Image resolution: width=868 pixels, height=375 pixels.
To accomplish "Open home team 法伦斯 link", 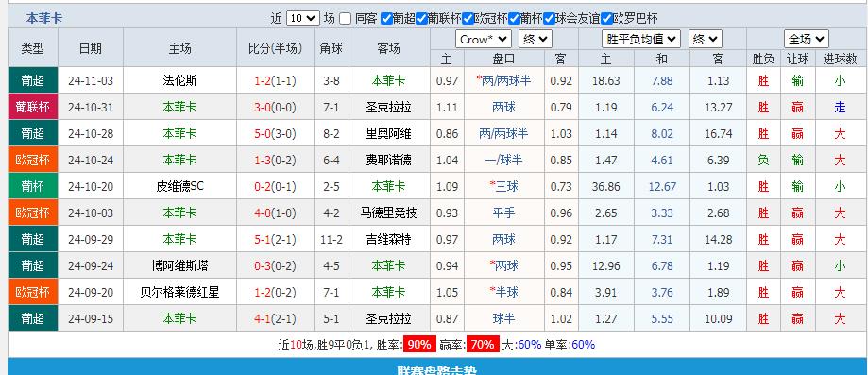I will 179,81.
